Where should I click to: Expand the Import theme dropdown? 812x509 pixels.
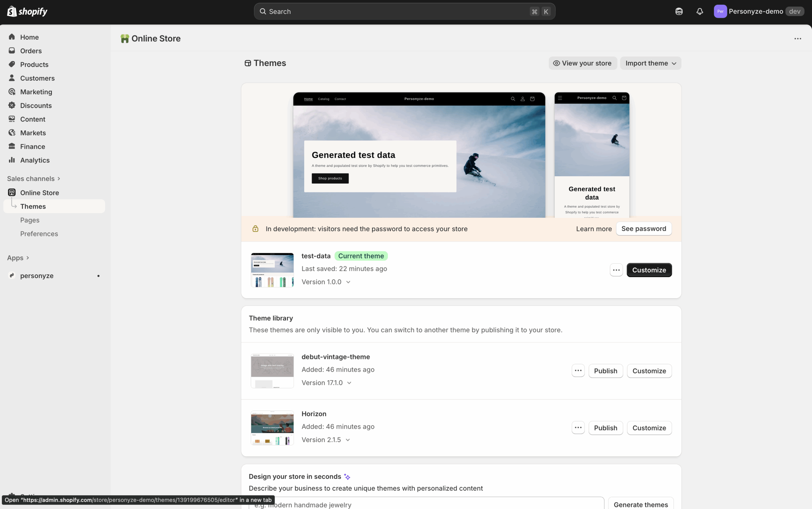coord(651,63)
